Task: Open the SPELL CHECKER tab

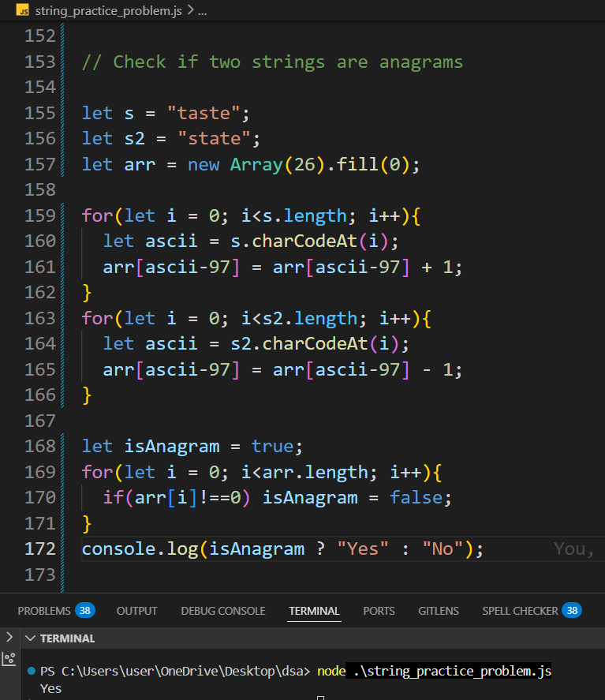Action: pyautogui.click(x=520, y=611)
